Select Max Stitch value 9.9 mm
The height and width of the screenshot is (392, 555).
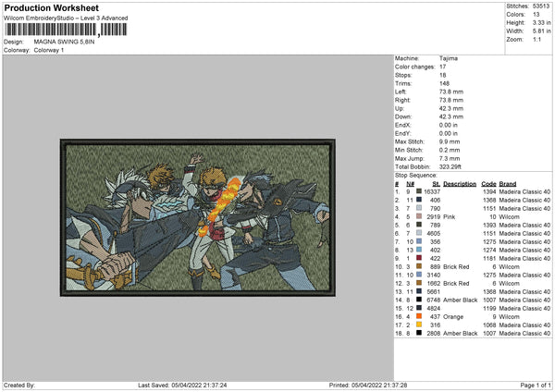[x=450, y=141]
